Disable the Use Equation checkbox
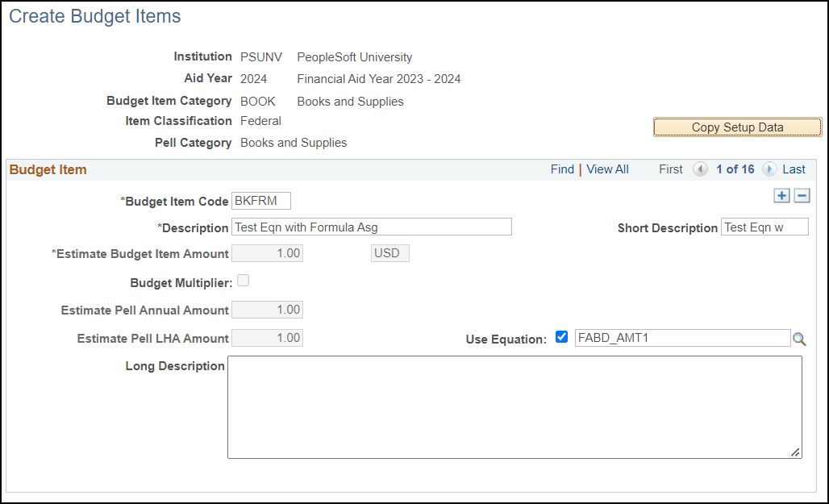This screenshot has height=504, width=829. tap(561, 336)
